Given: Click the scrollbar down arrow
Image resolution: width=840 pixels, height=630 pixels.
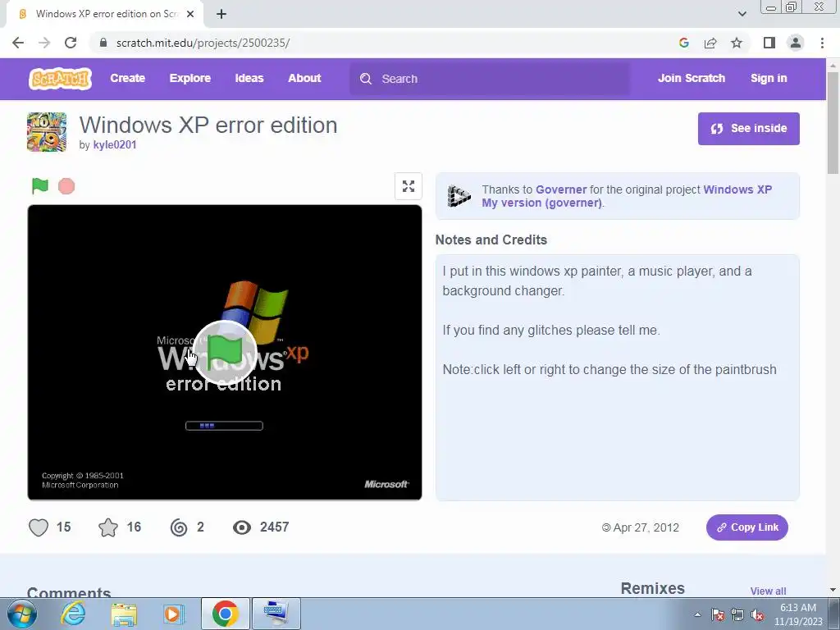Looking at the screenshot, I should (833, 590).
